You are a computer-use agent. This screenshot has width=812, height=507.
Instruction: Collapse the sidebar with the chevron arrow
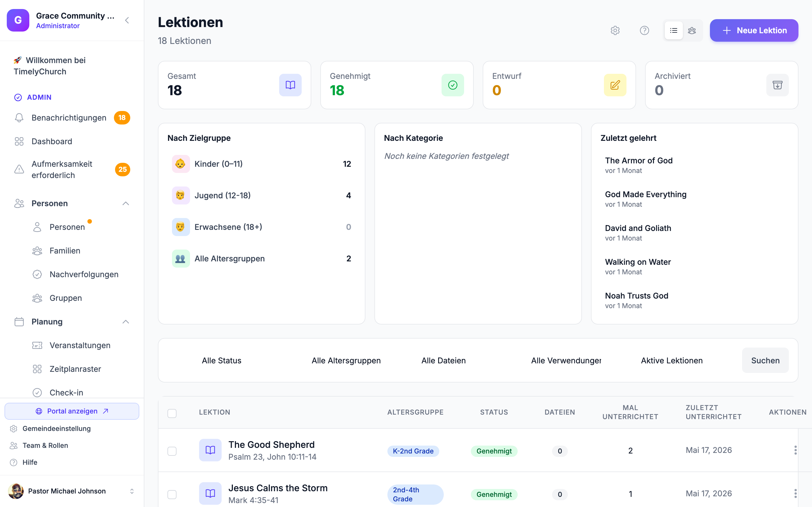pyautogui.click(x=127, y=21)
